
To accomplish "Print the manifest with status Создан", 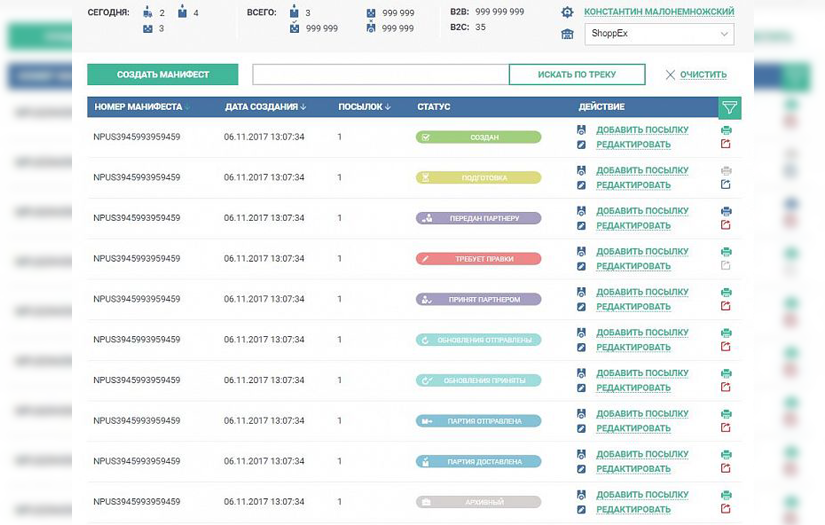I will pos(726,129).
